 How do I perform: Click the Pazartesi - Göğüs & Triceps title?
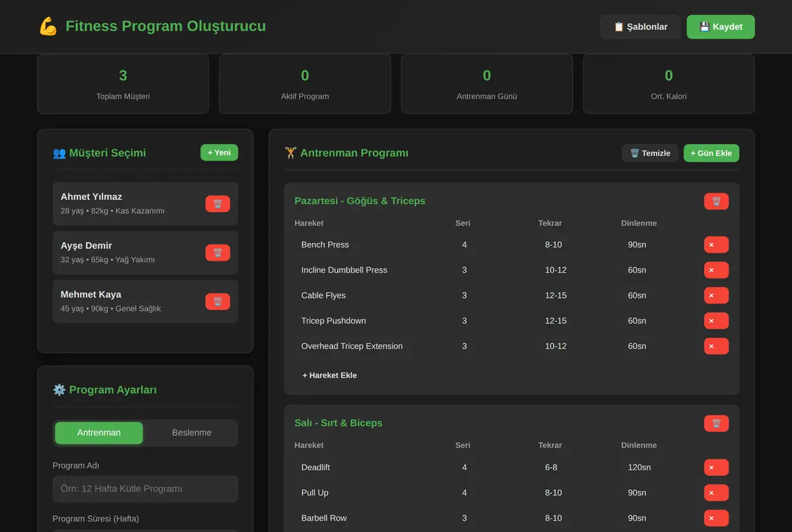pos(360,201)
